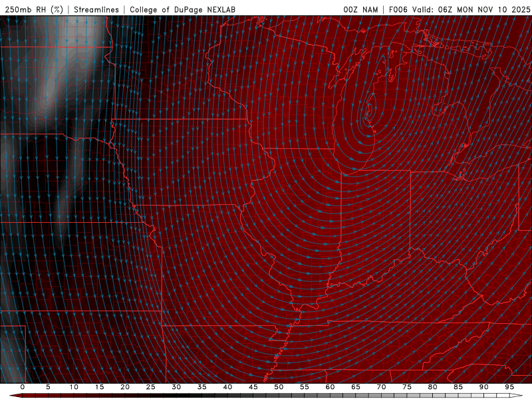The width and height of the screenshot is (532, 399).
Task: Click the 50 tick label on legend
Action: (279, 387)
